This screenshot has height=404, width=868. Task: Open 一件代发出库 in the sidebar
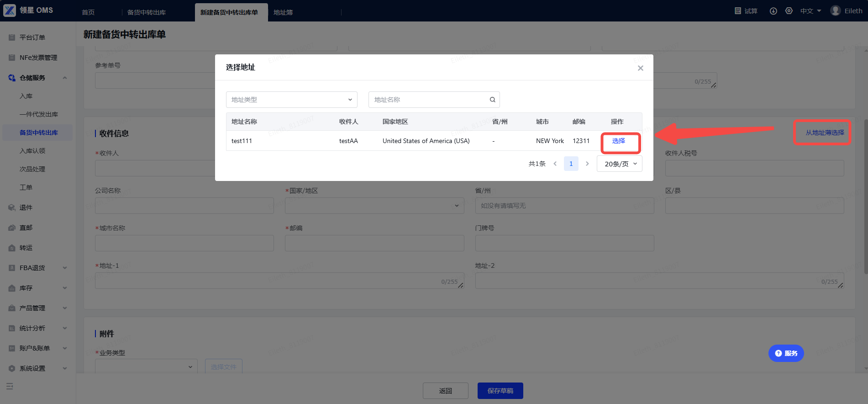pos(39,114)
